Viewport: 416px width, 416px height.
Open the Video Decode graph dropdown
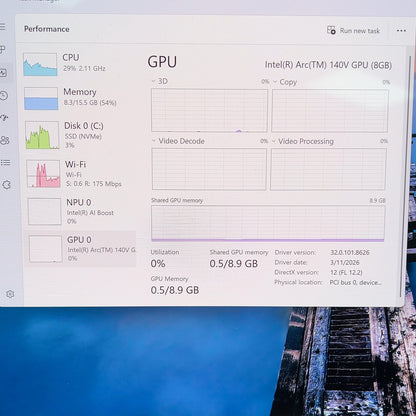pyautogui.click(x=178, y=141)
